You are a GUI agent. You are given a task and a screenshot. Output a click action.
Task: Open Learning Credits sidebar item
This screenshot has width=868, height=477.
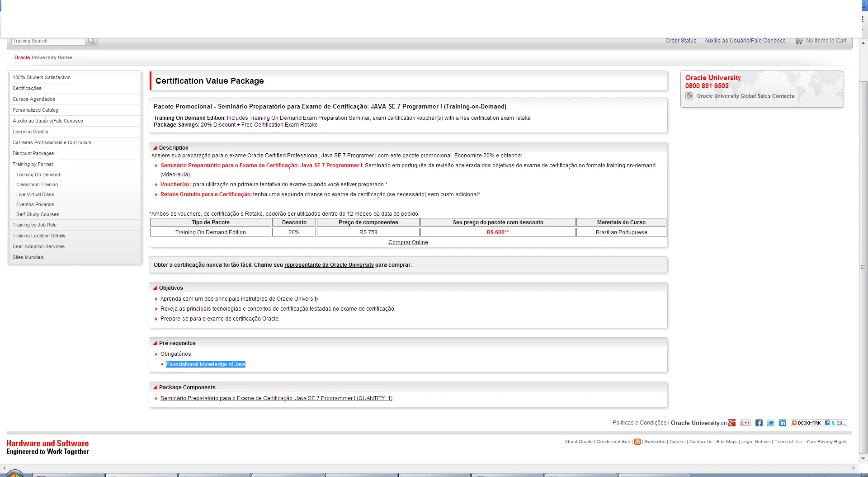click(x=30, y=132)
